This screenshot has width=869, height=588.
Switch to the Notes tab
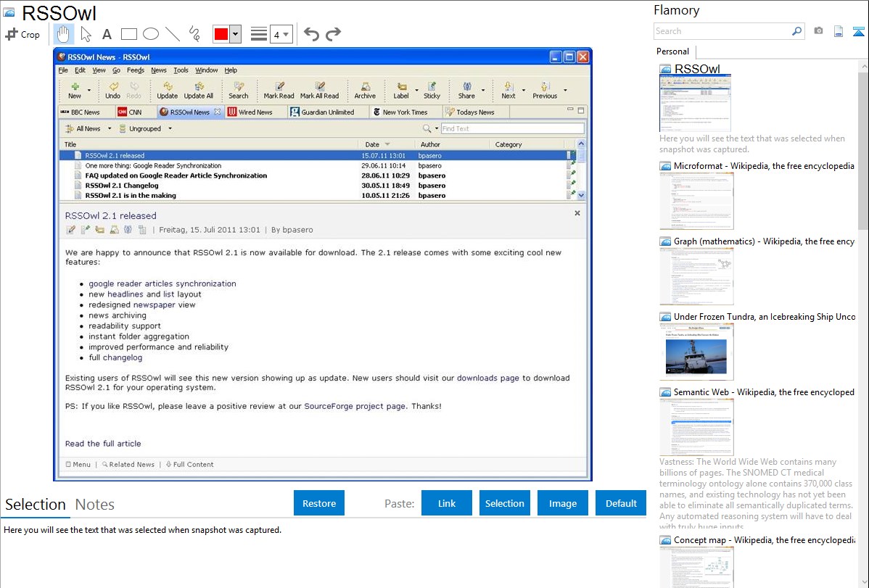click(x=95, y=505)
